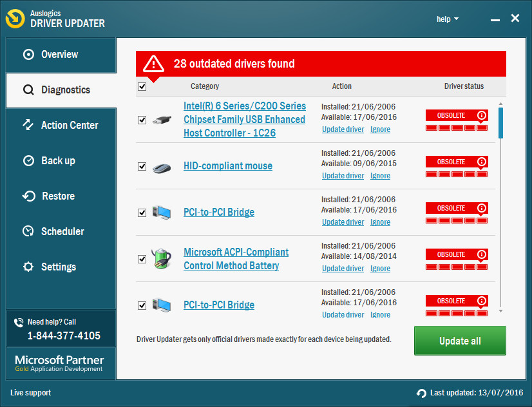Click the Diagnostics magnifier icon
This screenshot has height=407, width=532.
(x=28, y=90)
